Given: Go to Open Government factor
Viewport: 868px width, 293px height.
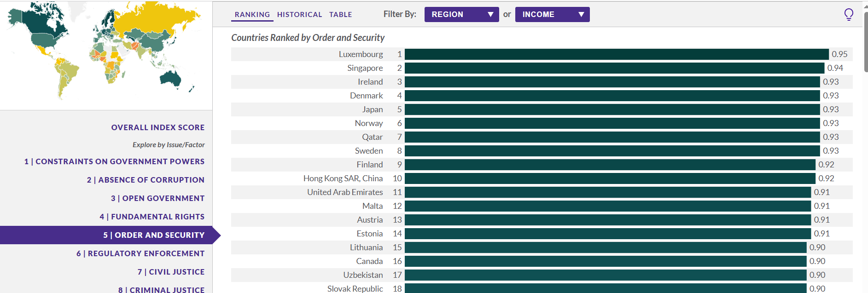Looking at the screenshot, I should (157, 198).
